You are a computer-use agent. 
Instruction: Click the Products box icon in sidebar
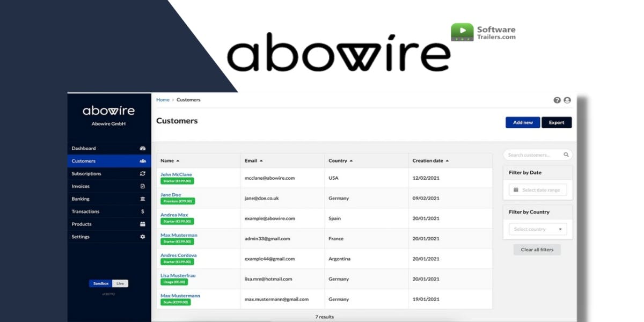pos(143,224)
